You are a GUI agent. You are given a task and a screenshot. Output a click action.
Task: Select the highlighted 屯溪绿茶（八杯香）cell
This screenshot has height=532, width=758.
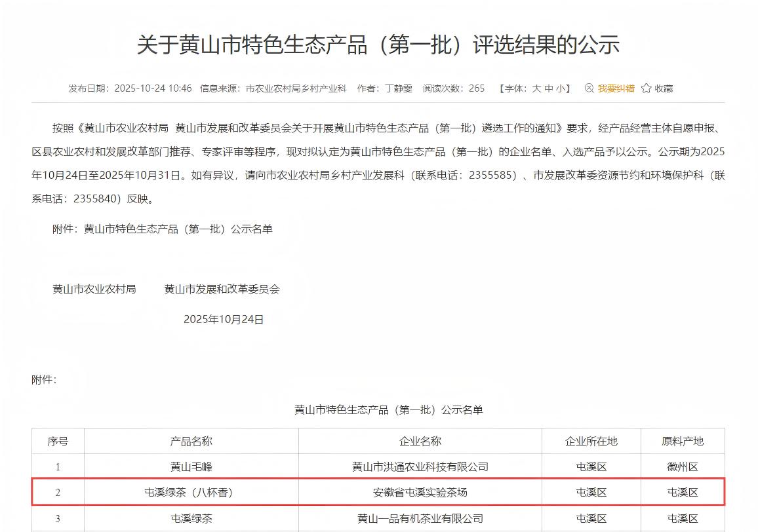point(191,493)
